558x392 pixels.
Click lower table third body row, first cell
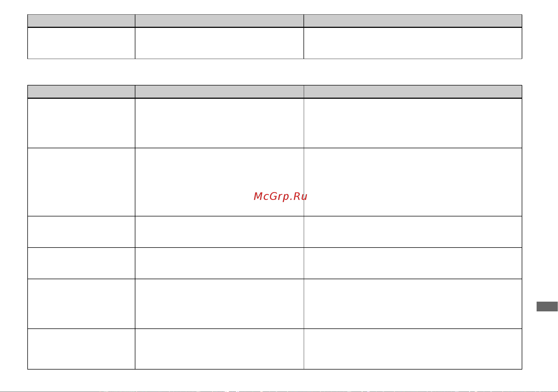click(x=81, y=232)
